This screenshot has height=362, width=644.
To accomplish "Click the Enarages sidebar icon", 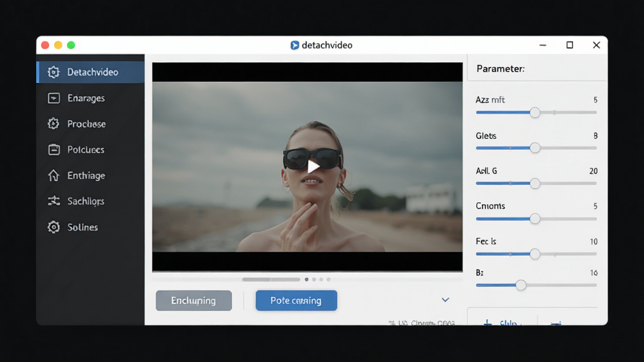I will pyautogui.click(x=54, y=98).
